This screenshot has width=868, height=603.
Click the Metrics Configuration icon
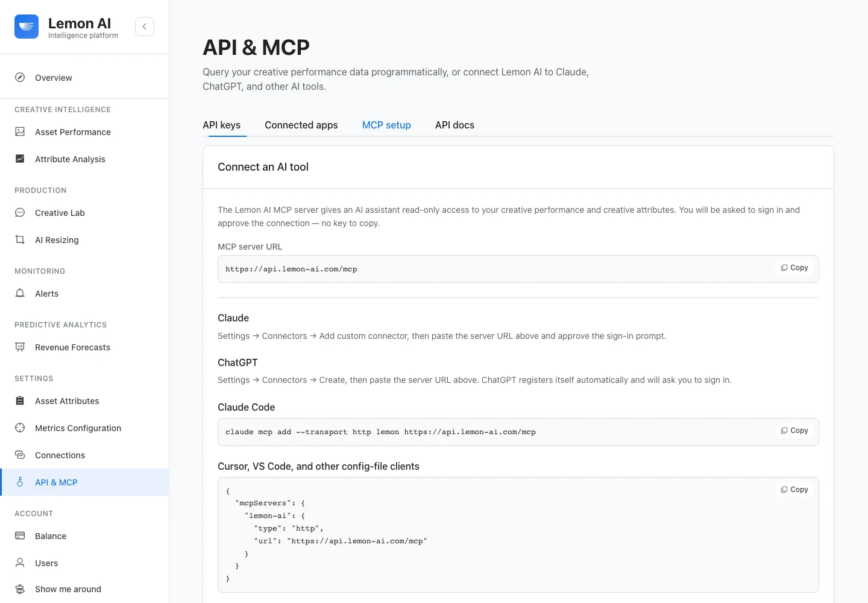(x=20, y=428)
